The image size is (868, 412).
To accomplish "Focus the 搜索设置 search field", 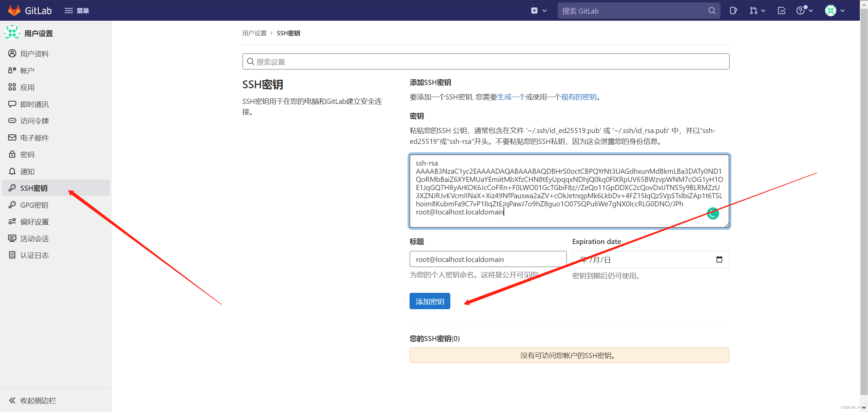I will (x=486, y=61).
